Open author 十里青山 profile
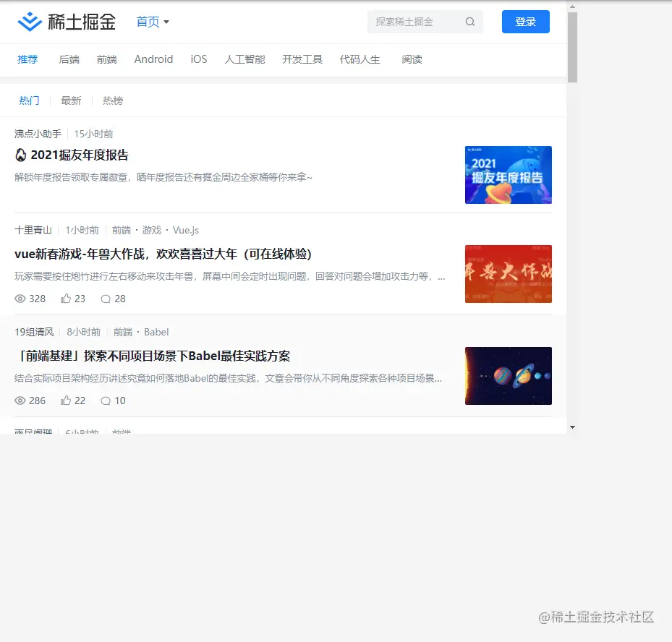This screenshot has width=672, height=642. pos(33,230)
